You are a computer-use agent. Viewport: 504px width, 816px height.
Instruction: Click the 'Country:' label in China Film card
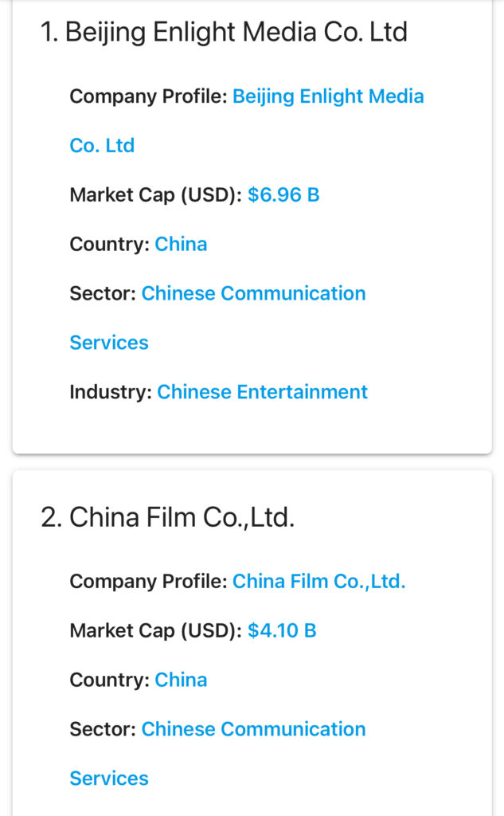109,681
